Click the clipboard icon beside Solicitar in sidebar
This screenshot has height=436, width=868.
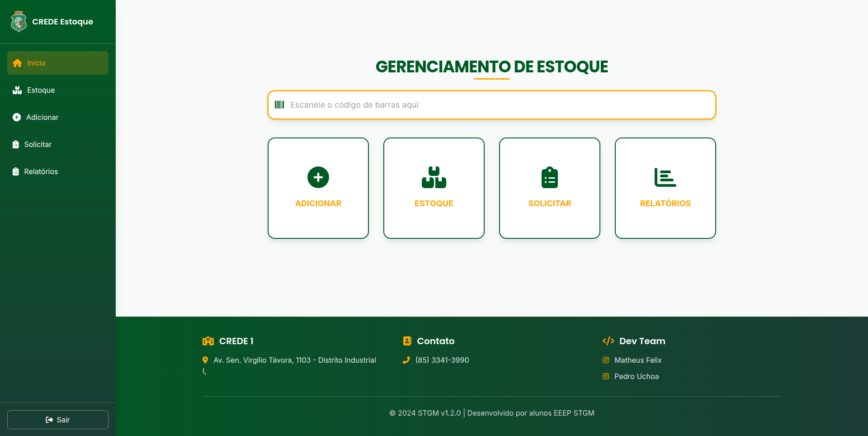16,144
